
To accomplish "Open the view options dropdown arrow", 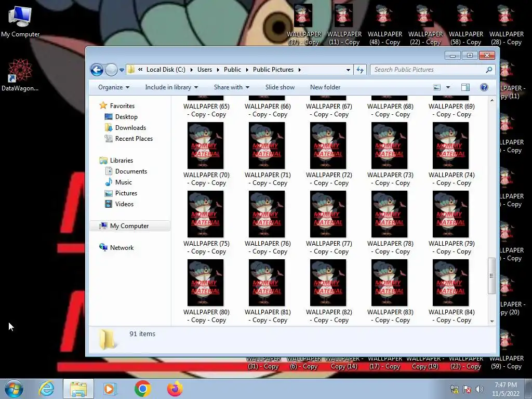I will 448,87.
